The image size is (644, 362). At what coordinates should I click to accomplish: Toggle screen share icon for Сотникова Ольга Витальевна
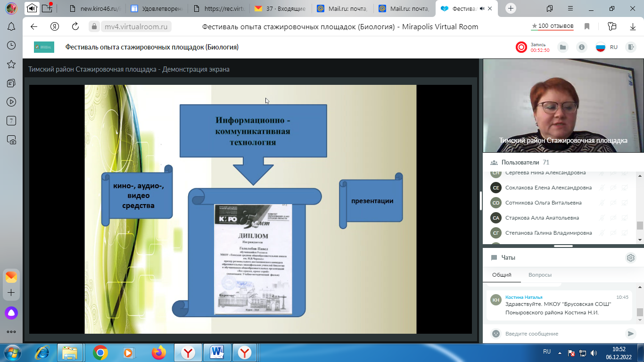pos(625,203)
